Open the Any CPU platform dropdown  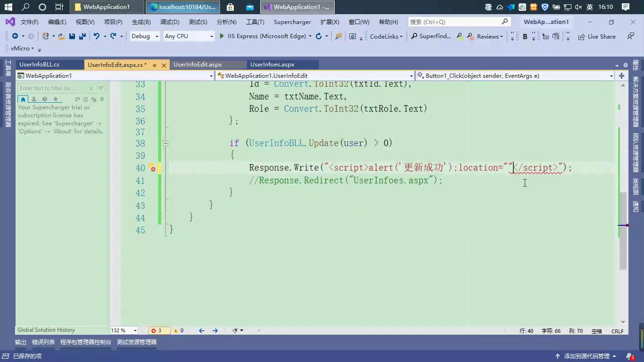point(188,36)
